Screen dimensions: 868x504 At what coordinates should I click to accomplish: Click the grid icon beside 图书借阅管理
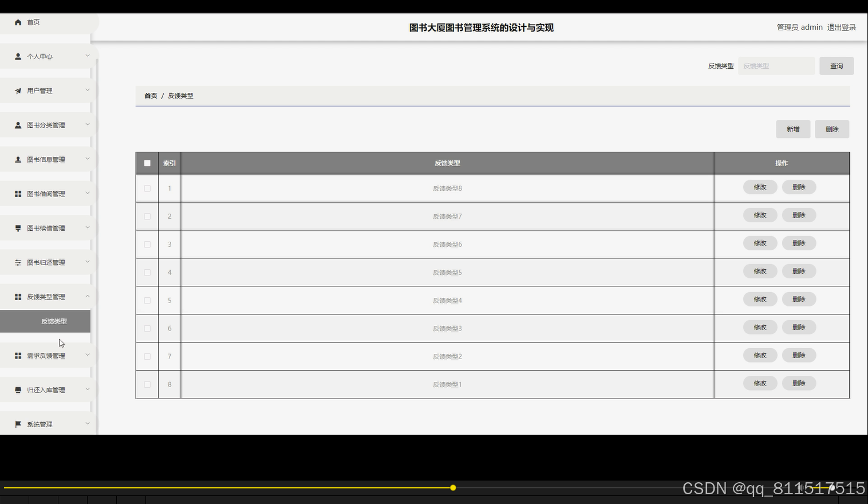[x=18, y=194]
